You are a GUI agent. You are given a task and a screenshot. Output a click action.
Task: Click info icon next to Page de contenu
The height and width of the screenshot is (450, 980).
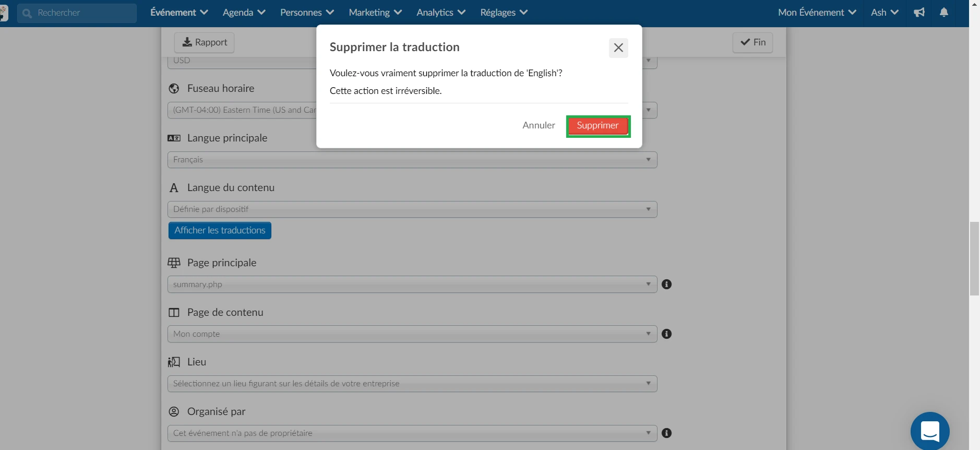click(x=666, y=334)
